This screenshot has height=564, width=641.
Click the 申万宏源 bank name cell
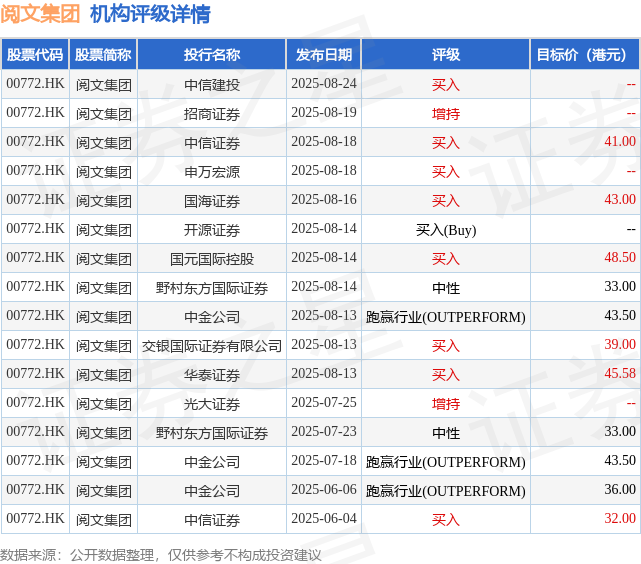(212, 172)
